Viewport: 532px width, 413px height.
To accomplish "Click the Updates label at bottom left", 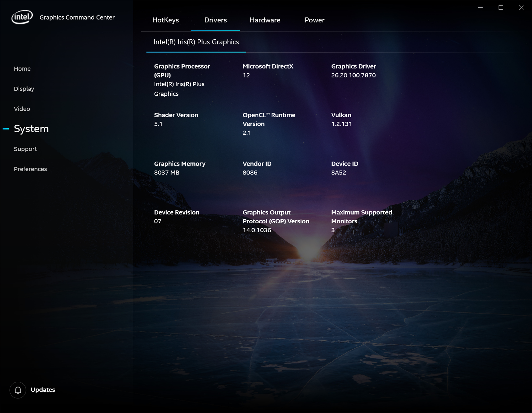I will click(x=43, y=390).
